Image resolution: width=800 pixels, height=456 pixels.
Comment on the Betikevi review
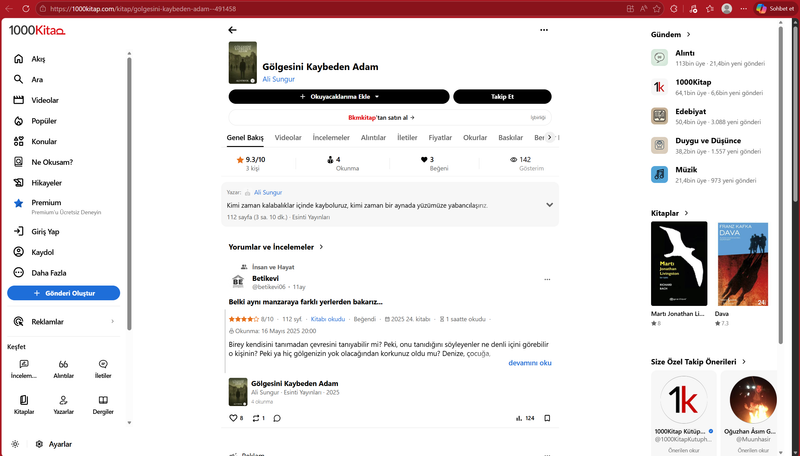pyautogui.click(x=277, y=418)
